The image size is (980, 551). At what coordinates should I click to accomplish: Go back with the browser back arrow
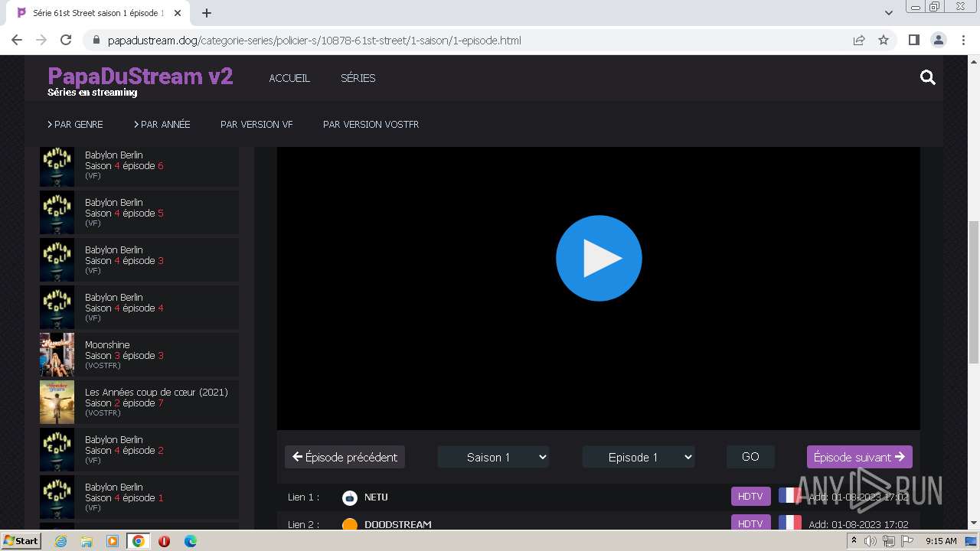pyautogui.click(x=17, y=40)
